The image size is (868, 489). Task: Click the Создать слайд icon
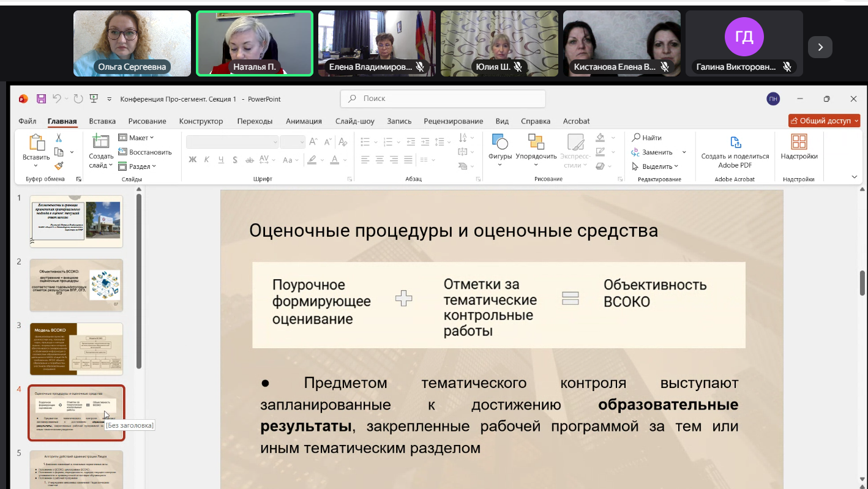100,142
